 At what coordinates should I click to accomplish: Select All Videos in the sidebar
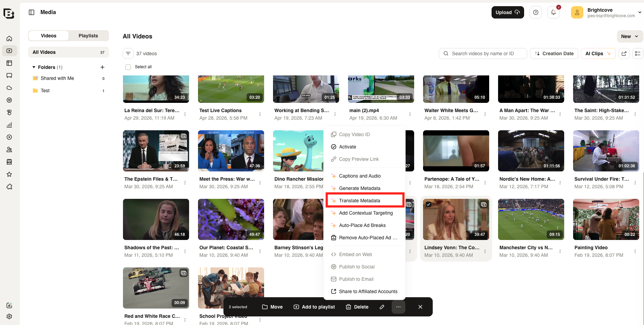pos(69,52)
